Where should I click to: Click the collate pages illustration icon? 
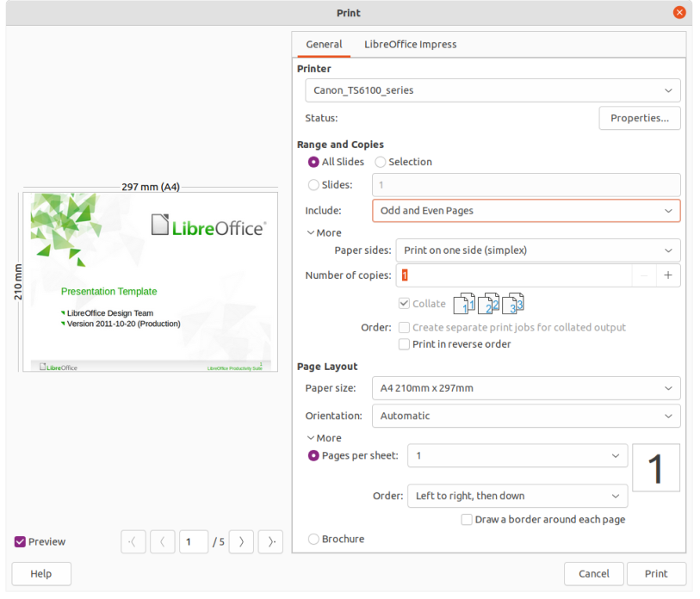point(488,304)
